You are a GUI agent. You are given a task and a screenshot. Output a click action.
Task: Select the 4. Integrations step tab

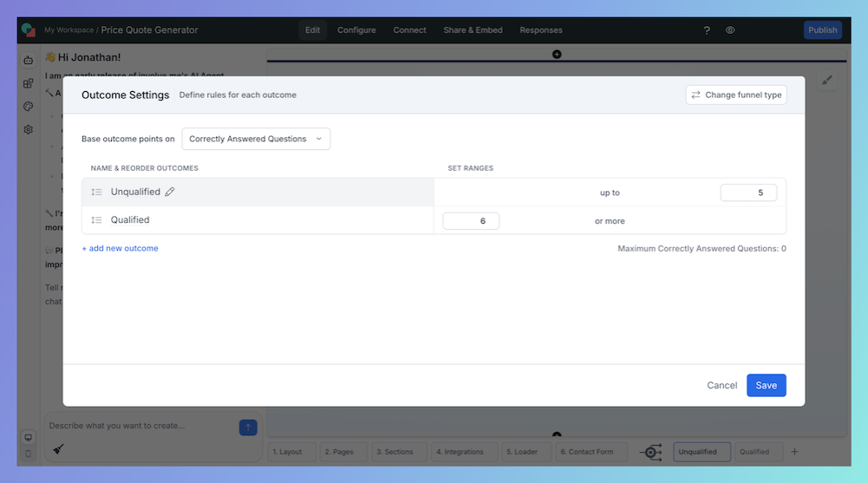[464, 452]
